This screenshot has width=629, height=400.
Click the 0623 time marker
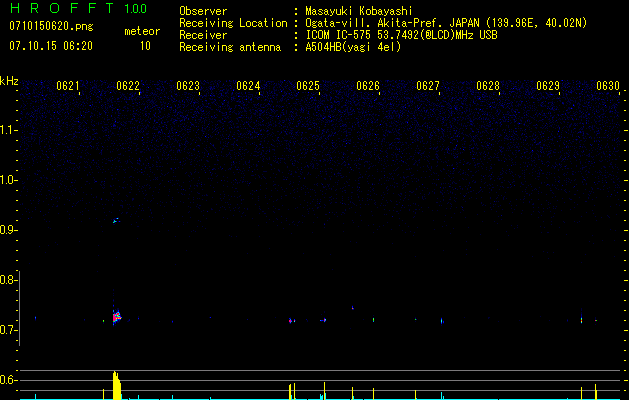(x=188, y=86)
